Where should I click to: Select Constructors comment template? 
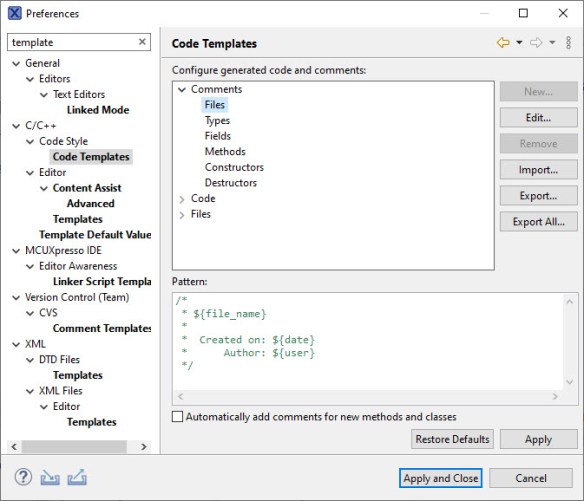coord(234,167)
